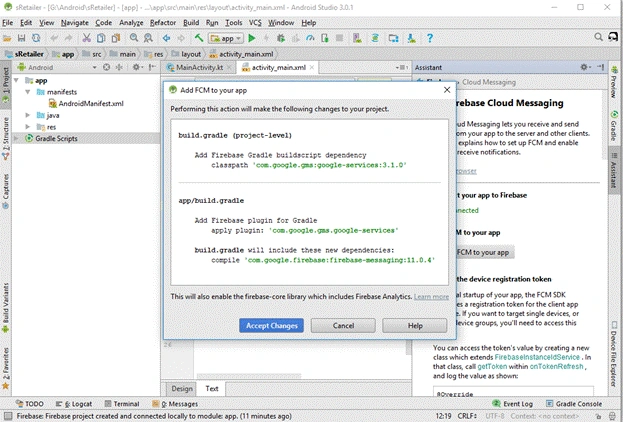
Task: Open the Event Log tool window
Action: click(x=513, y=404)
